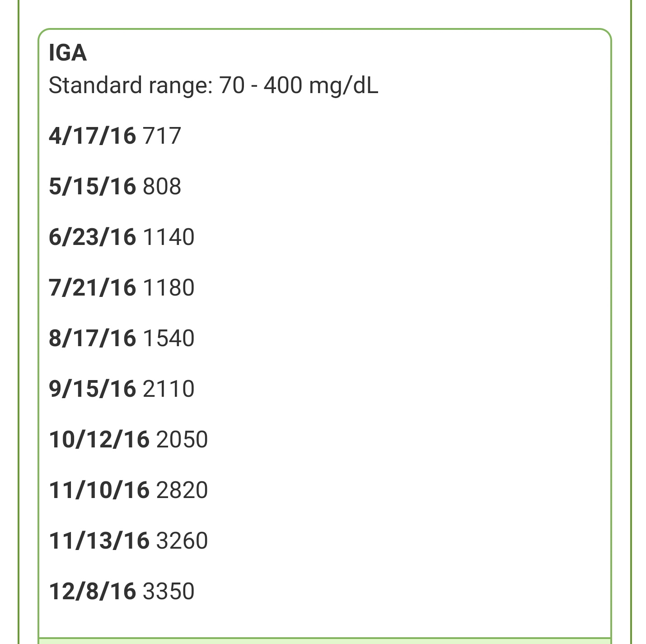
Task: Tap the Standard range 70 - 400 mg/dL text
Action: click(213, 85)
